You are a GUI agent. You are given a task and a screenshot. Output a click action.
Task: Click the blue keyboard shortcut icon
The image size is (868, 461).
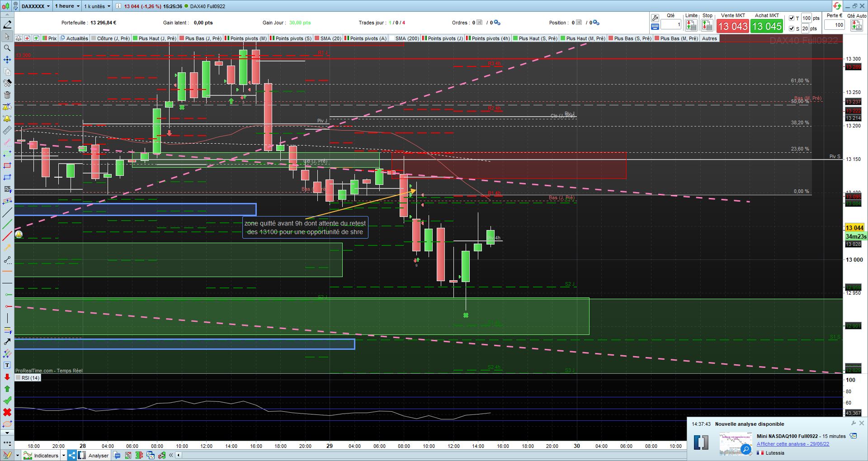(655, 27)
